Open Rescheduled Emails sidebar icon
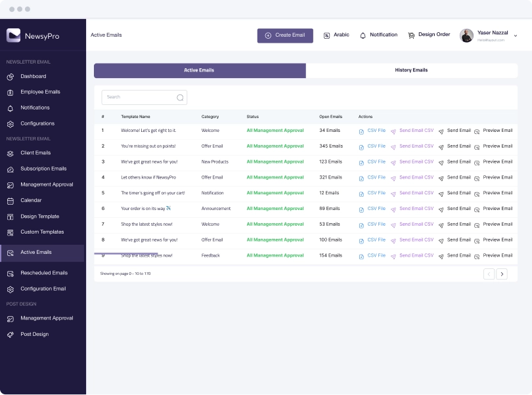Image resolution: width=532 pixels, height=395 pixels. click(x=11, y=274)
